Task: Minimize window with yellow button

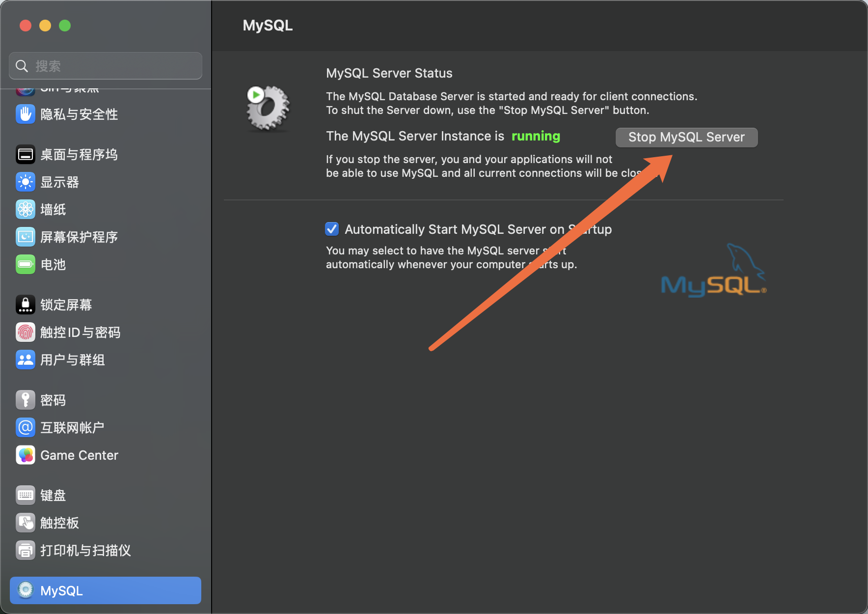Action: (x=45, y=26)
